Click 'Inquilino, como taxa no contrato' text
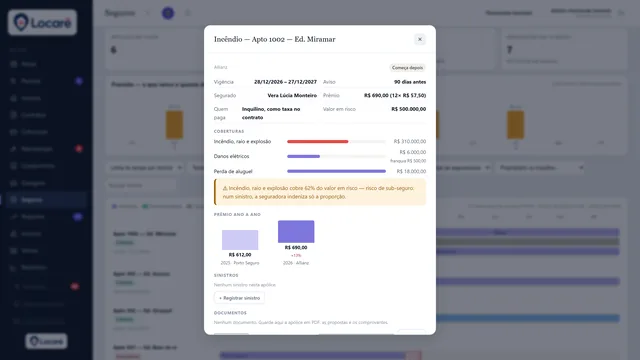The image size is (640, 360). 271,113
